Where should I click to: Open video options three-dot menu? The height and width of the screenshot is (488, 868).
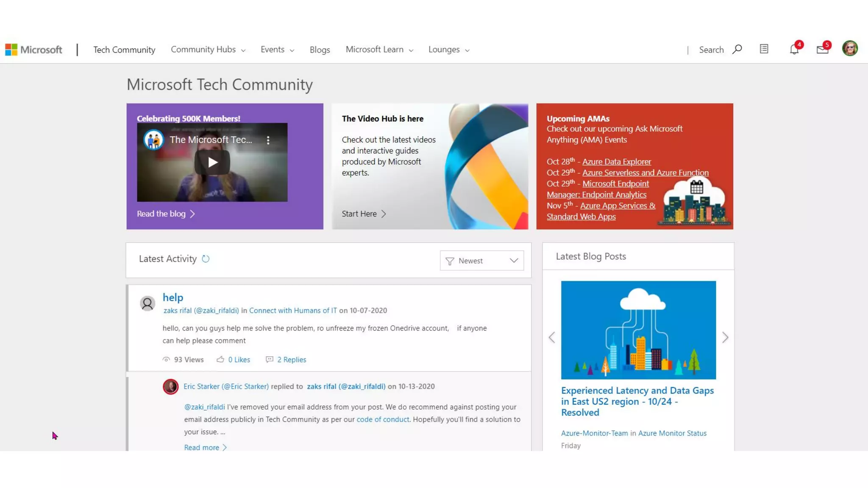coord(268,140)
